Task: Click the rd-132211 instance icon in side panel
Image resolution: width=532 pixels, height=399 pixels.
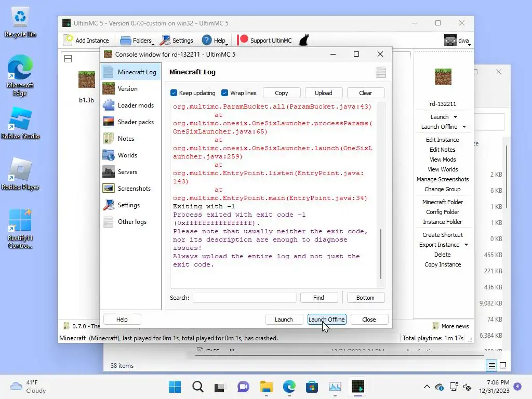Action: point(443,77)
